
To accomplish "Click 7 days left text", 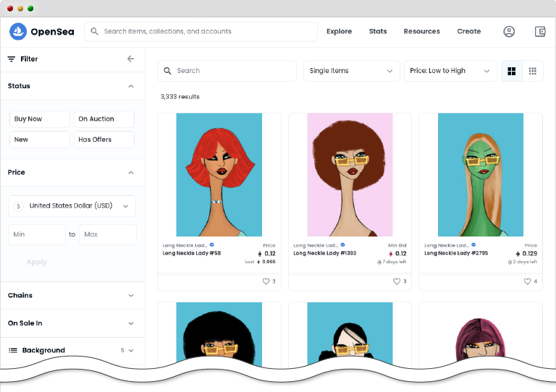I will click(392, 262).
